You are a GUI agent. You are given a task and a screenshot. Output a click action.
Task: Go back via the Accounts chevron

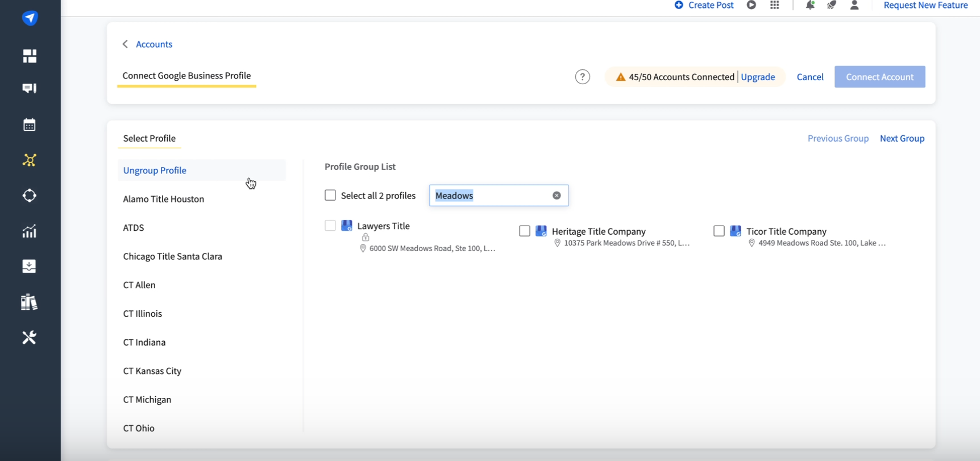tap(126, 44)
